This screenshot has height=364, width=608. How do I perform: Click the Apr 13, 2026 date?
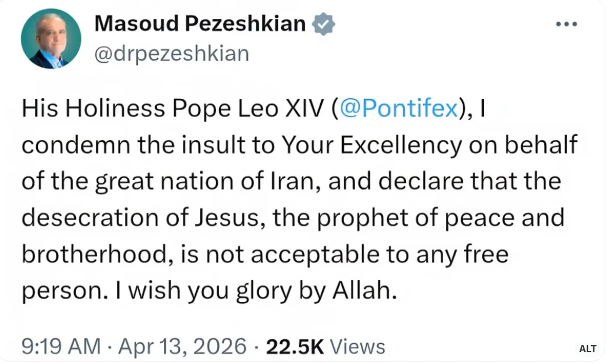tap(182, 346)
